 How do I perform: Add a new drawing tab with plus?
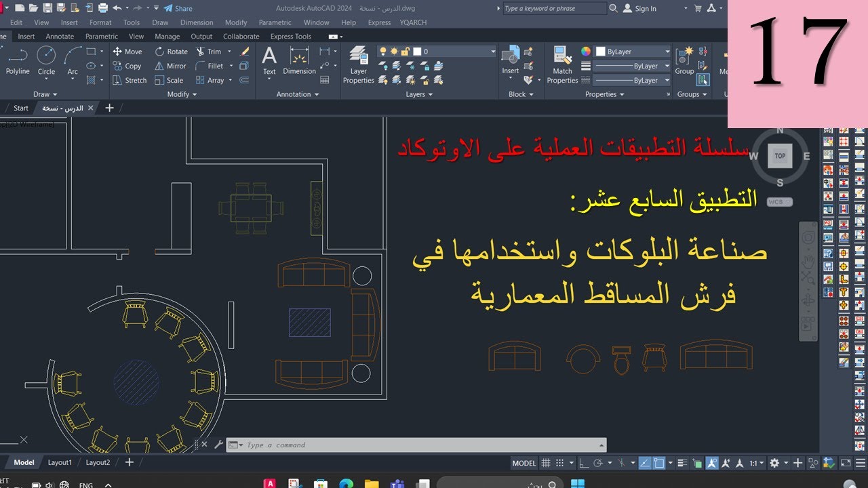coord(109,108)
